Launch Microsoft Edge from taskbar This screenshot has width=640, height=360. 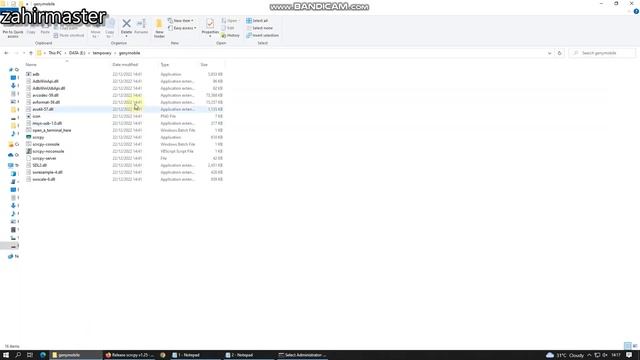(42, 355)
